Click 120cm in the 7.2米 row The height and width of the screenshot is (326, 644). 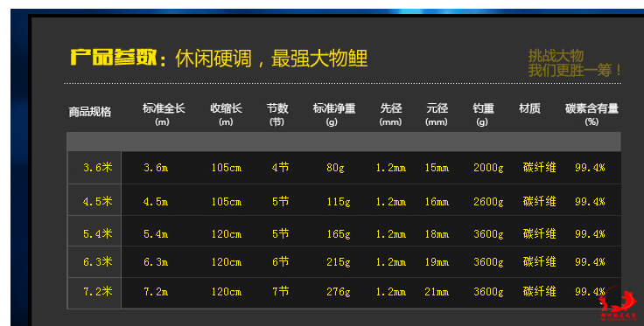pyautogui.click(x=227, y=292)
